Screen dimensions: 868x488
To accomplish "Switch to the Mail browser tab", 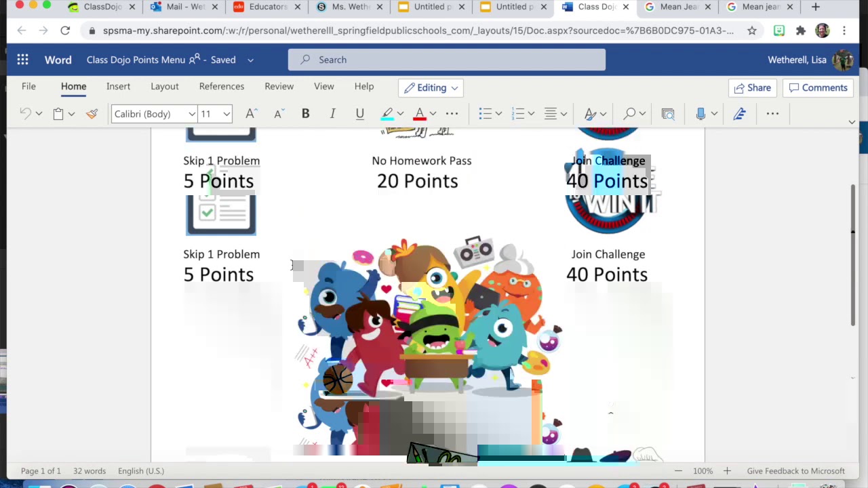I will 184,7.
